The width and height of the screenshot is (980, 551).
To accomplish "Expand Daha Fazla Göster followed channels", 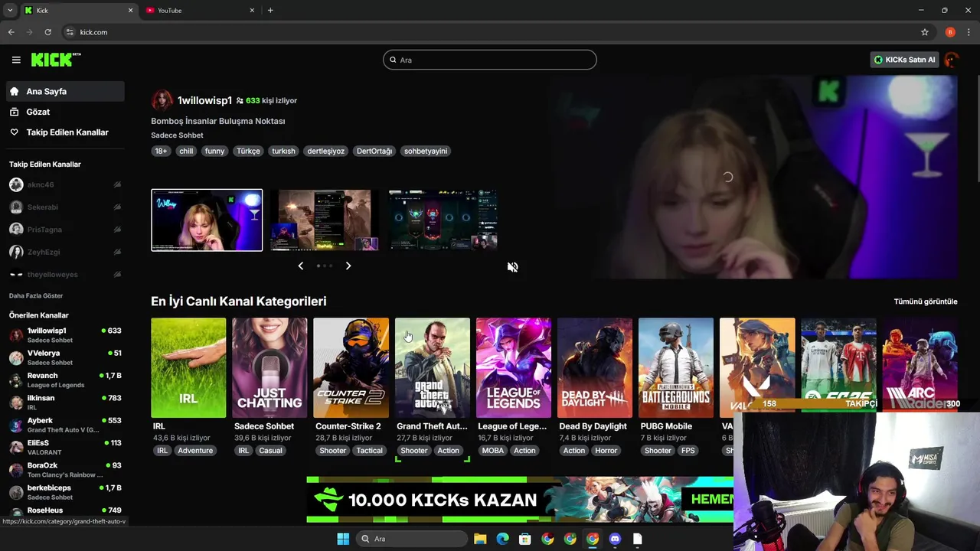I will click(36, 295).
